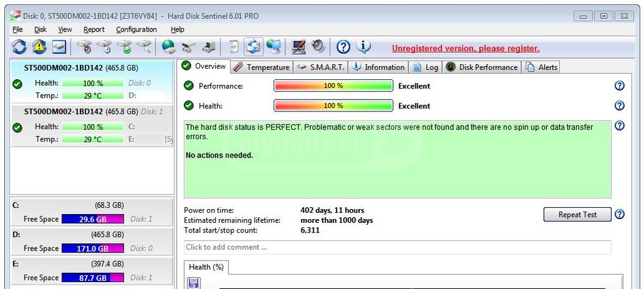Click the more than 1000 days value
Image resolution: width=644 pixels, height=289 pixels.
(337, 220)
